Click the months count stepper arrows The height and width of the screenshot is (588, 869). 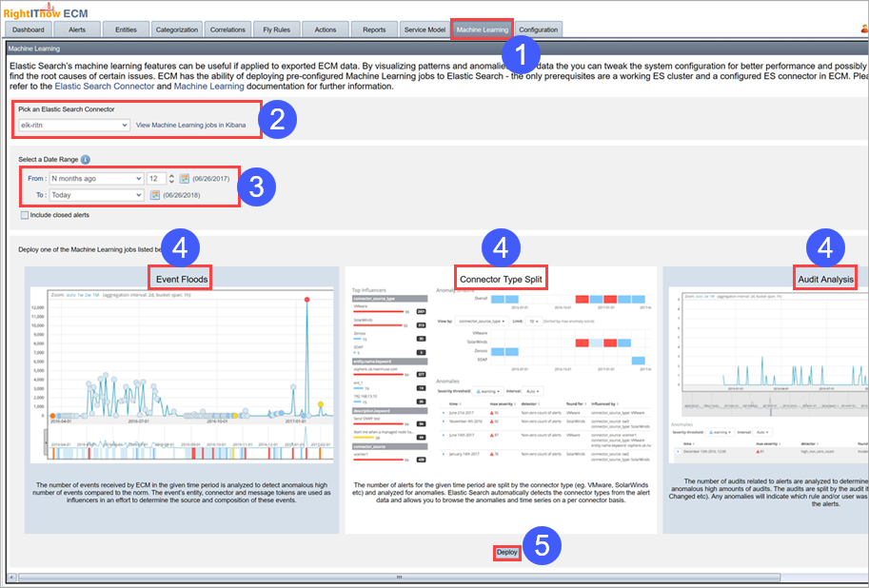point(172,179)
